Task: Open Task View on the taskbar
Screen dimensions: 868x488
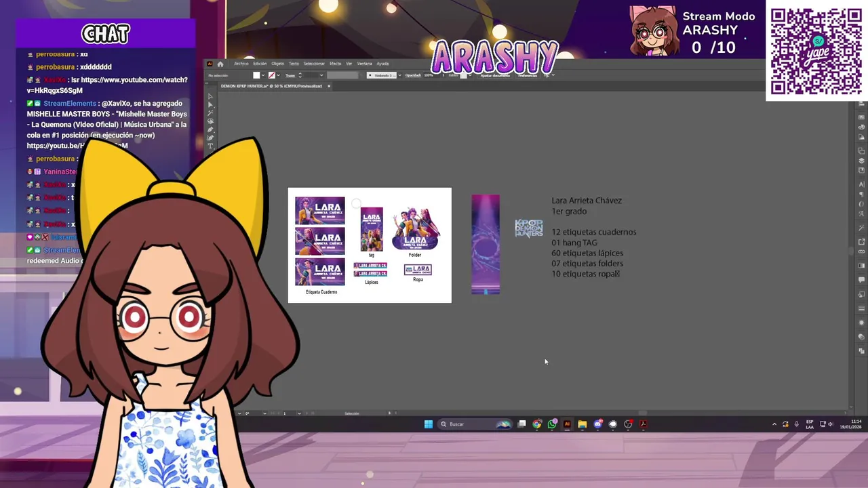Action: 521,424
